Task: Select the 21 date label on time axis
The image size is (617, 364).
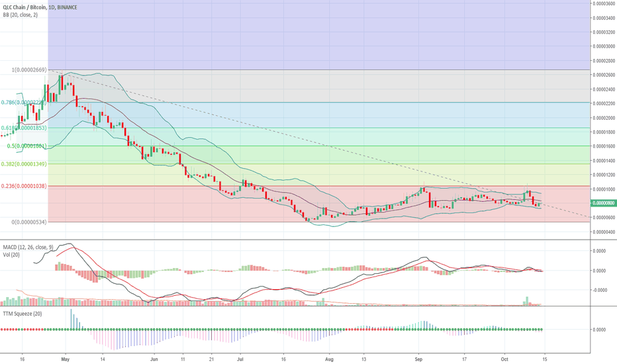Action: click(x=211, y=359)
